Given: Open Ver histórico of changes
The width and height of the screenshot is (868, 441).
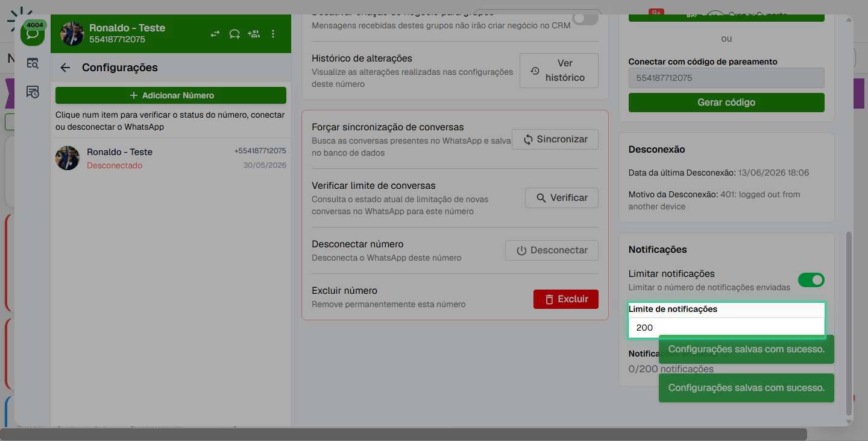Looking at the screenshot, I should (559, 71).
